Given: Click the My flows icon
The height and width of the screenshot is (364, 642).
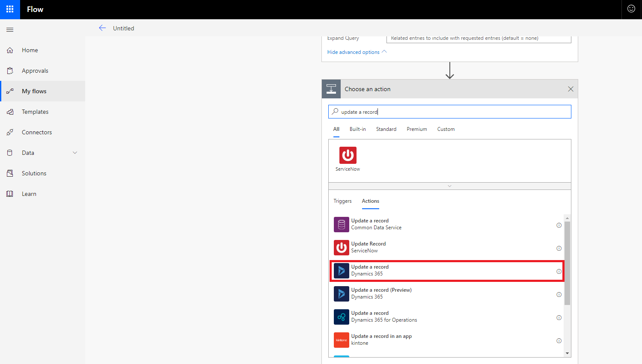Looking at the screenshot, I should 10,91.
